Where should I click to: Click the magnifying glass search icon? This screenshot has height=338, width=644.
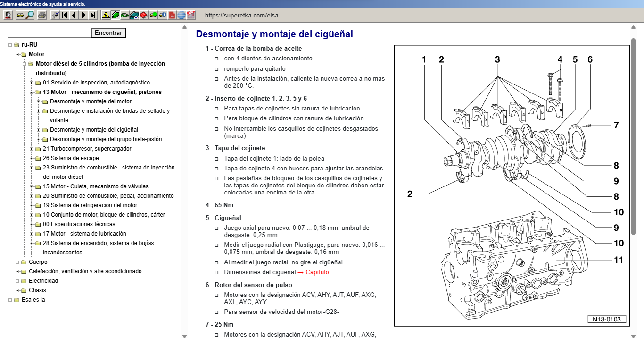tap(30, 15)
